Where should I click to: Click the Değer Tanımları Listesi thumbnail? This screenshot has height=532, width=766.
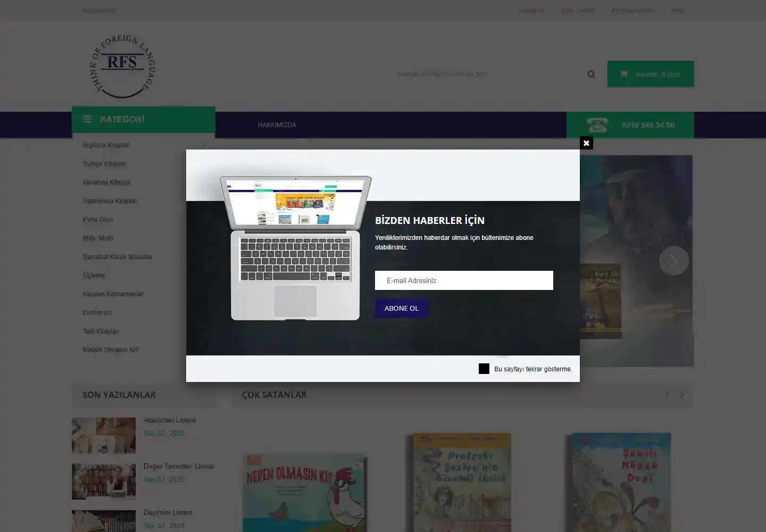(x=104, y=481)
